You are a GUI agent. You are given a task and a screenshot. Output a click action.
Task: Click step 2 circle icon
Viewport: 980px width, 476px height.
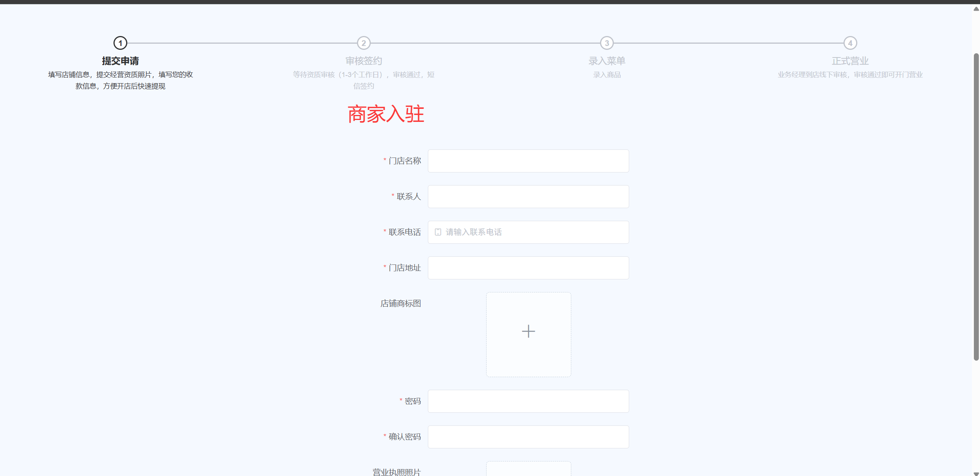(x=363, y=43)
